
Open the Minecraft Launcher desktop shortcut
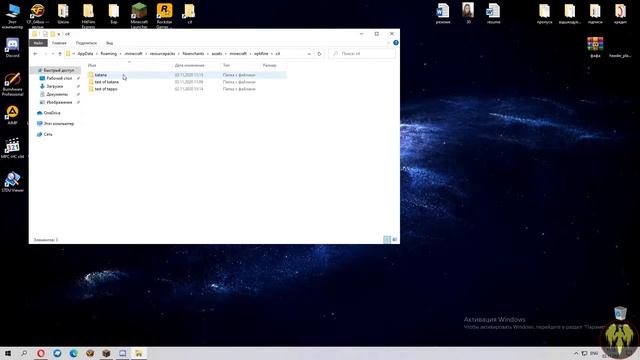pos(139,15)
